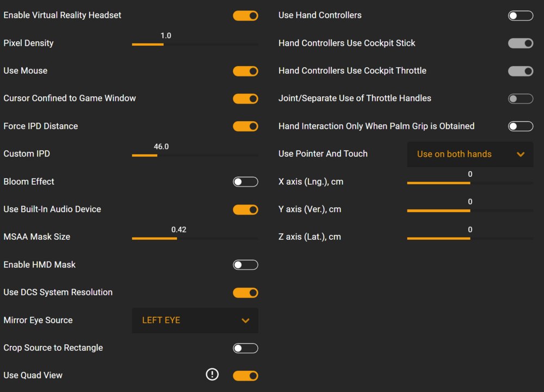The height and width of the screenshot is (392, 544).
Task: Disable the Enable Virtual Reality Headset toggle
Action: coord(245,16)
